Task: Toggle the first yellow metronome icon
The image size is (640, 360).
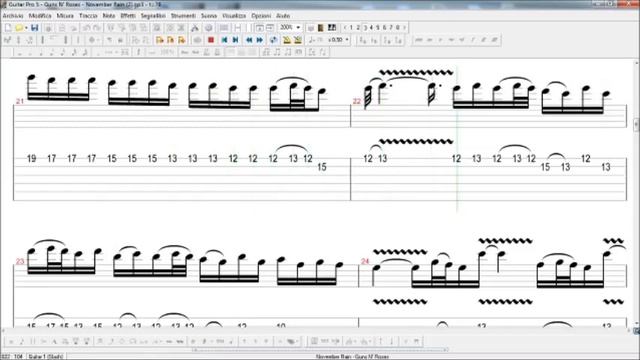Action: [x=287, y=40]
